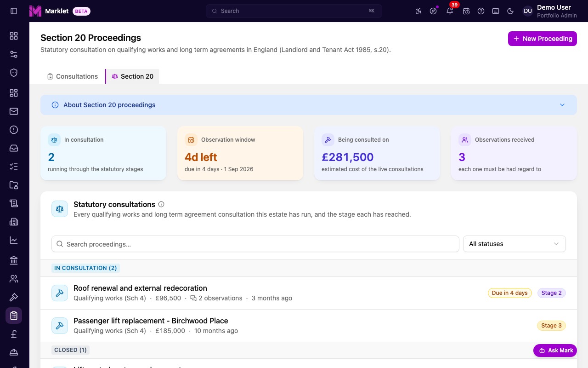The image size is (588, 368).
Task: Collapse the CLOSED (1) group
Action: tap(70, 350)
